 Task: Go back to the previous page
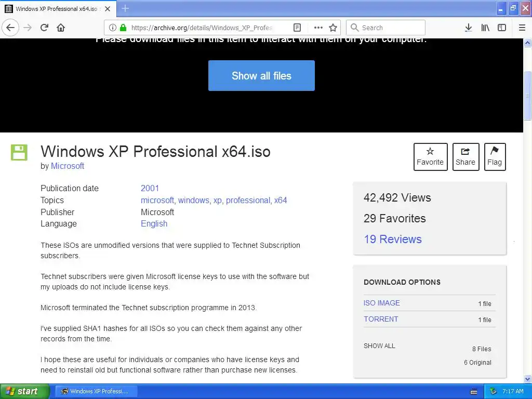10,28
